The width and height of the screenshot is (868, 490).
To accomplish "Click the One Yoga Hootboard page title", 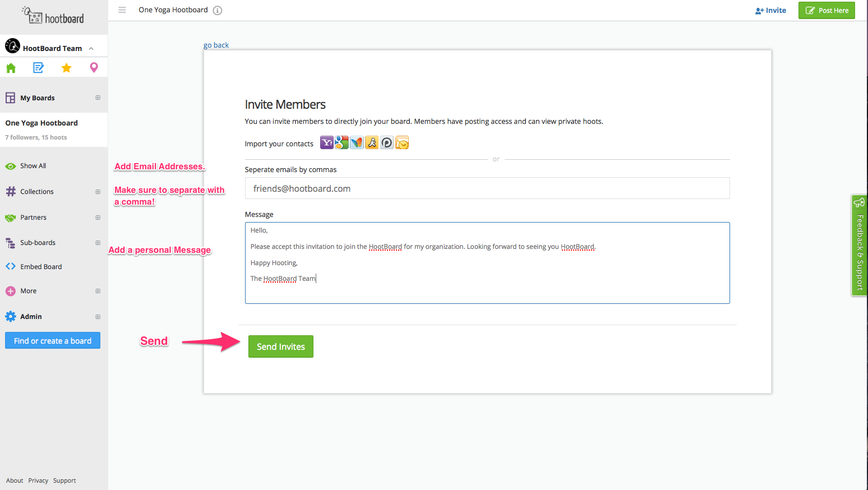I will (173, 10).
